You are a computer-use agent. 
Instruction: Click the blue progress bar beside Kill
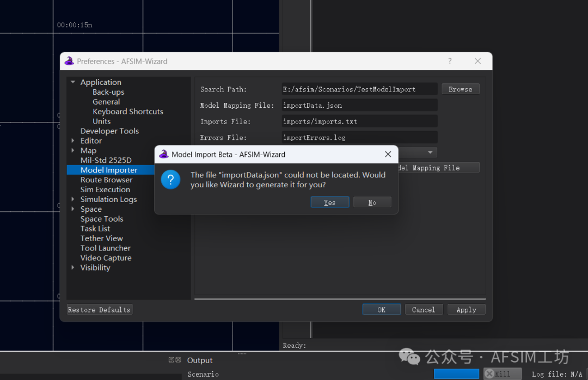[x=456, y=373]
